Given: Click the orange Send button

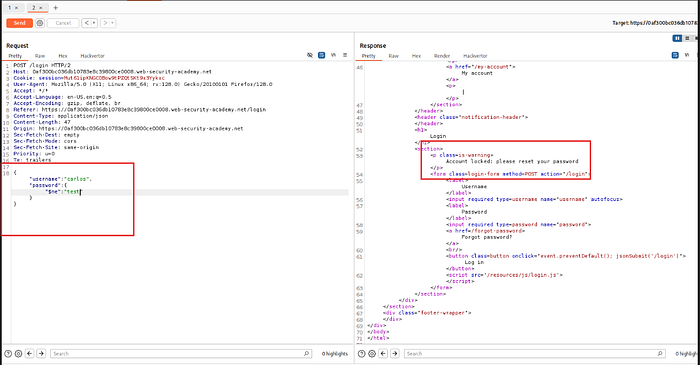Looking at the screenshot, I should coord(19,23).
